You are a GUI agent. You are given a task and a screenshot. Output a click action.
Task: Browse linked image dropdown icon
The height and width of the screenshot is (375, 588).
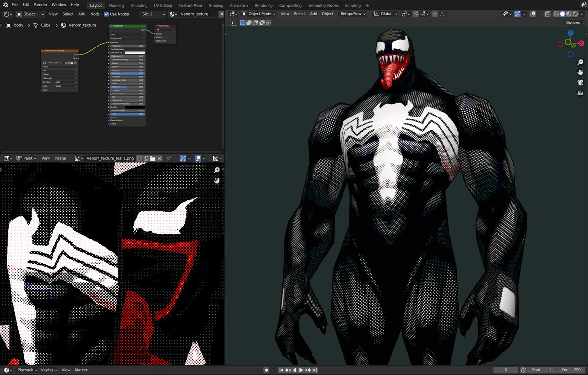[x=79, y=158]
